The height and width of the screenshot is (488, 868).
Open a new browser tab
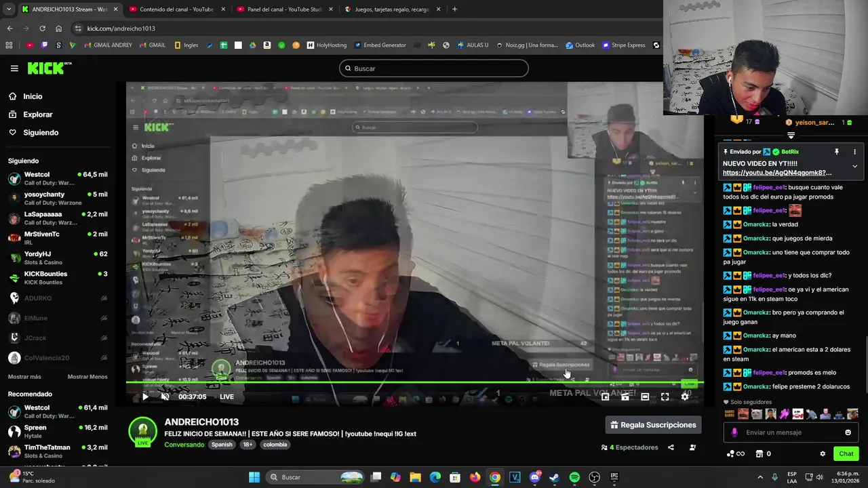(454, 9)
